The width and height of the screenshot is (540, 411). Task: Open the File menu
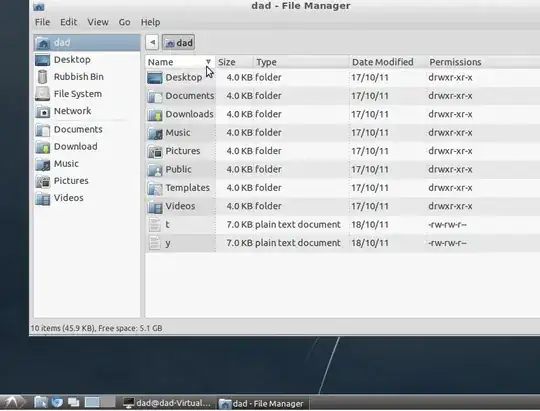[42, 22]
